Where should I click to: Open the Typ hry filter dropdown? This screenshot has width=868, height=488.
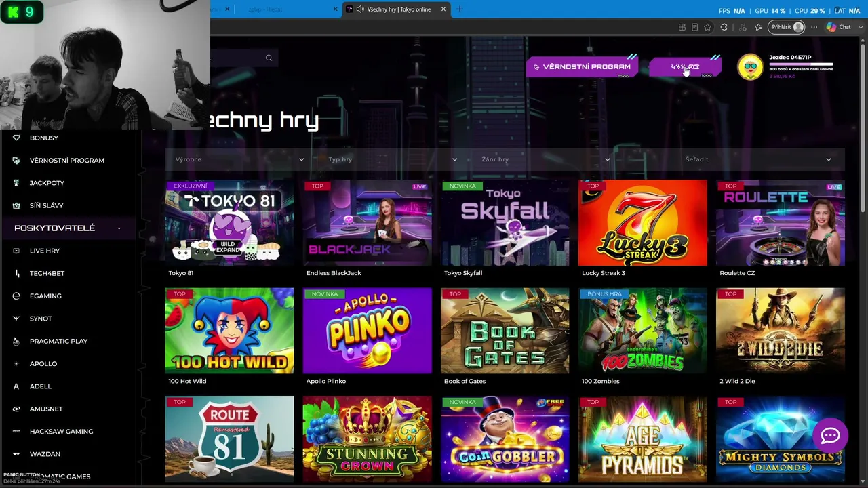393,159
